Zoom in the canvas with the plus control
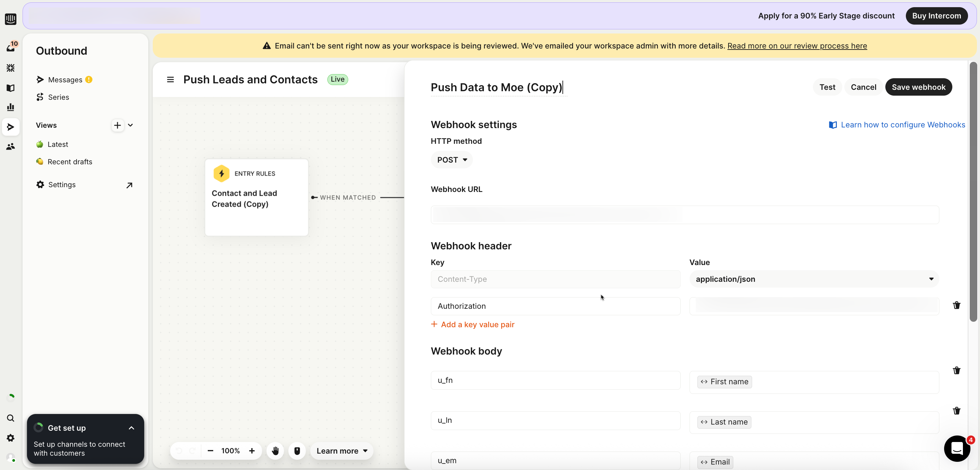980x470 pixels. tap(251, 451)
